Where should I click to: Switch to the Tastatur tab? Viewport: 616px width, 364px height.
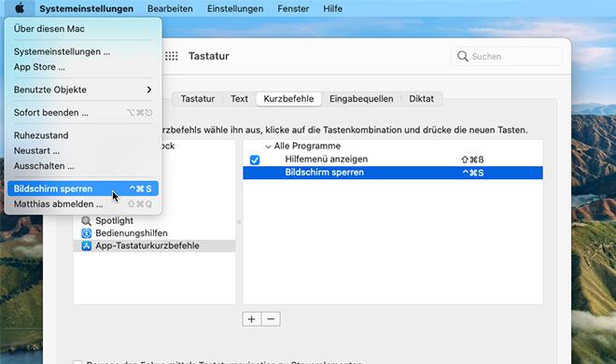click(198, 99)
